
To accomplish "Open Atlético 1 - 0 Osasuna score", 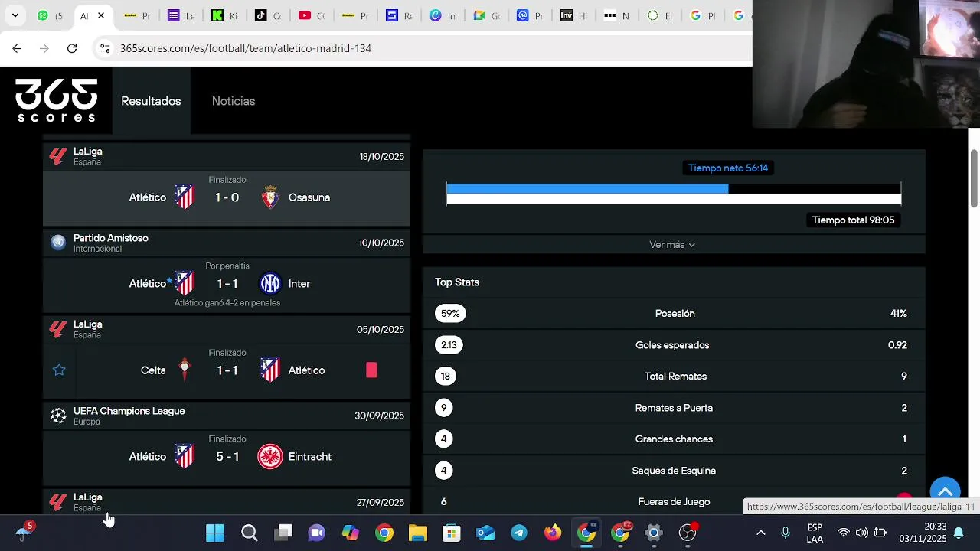I will click(x=227, y=197).
